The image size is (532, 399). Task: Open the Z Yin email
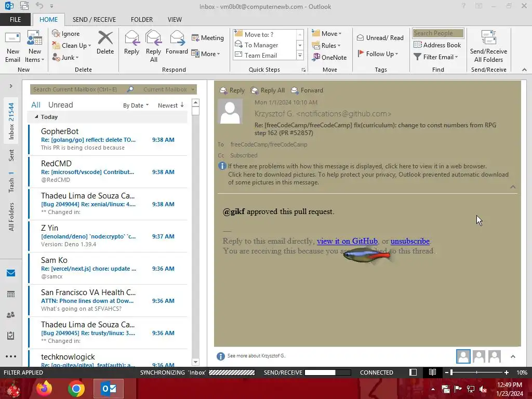(108, 236)
